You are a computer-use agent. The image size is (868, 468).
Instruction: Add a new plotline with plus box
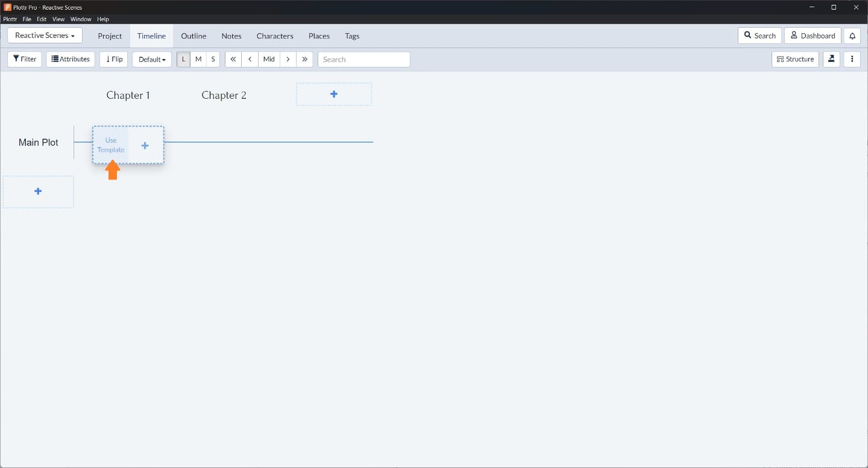38,192
